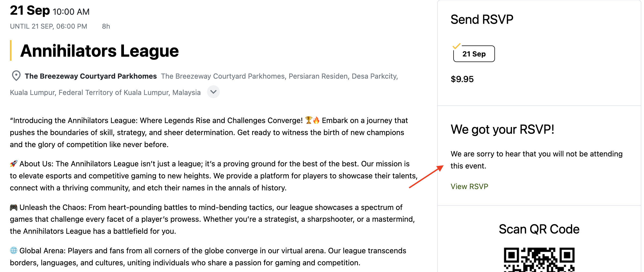Open the View RSVP link
The height and width of the screenshot is (272, 644).
coord(469,186)
